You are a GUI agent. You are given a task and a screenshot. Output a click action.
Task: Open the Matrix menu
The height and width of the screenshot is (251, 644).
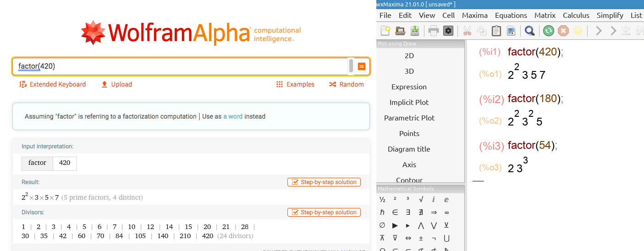545,15
